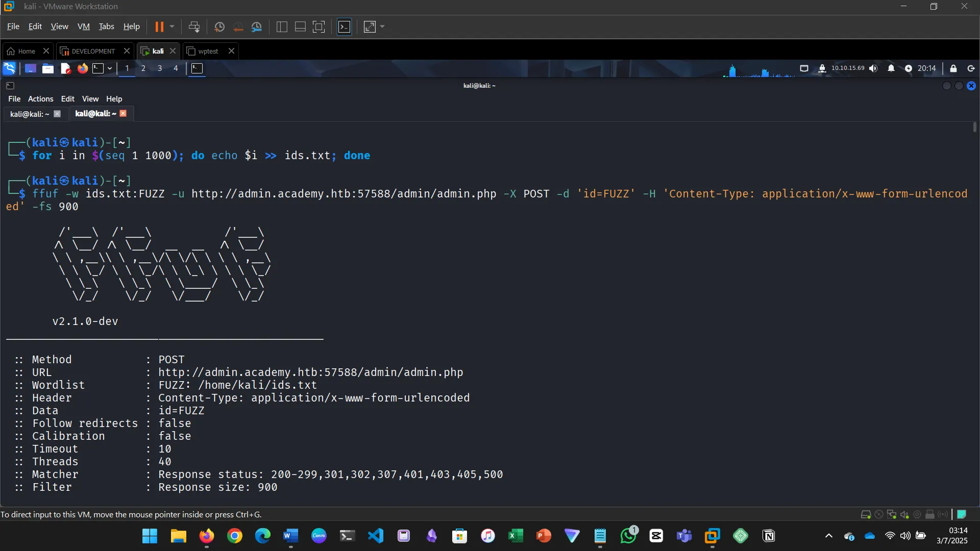Viewport: 980px width, 551px height.
Task: Enter full screen mode in VMware toolbar
Action: [x=319, y=27]
